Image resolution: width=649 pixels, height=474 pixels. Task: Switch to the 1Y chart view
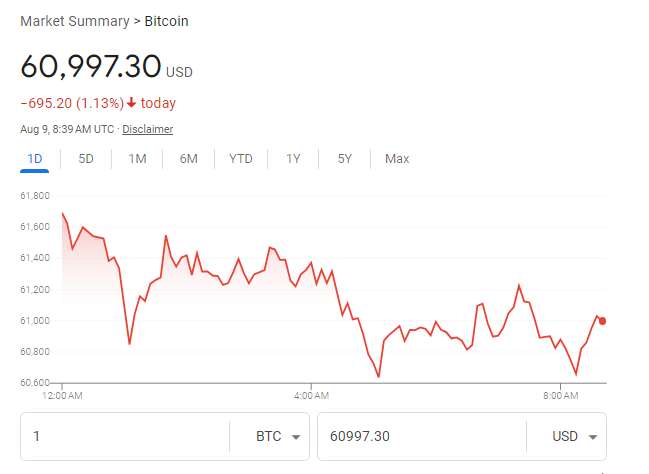pyautogui.click(x=293, y=159)
